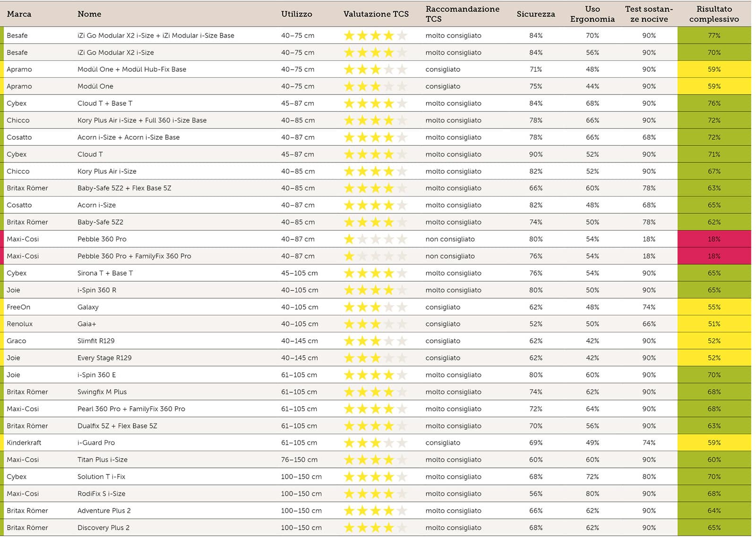The image size is (756, 542).
Task: Click the star rating of i-Guard Pro
Action: coord(376,443)
